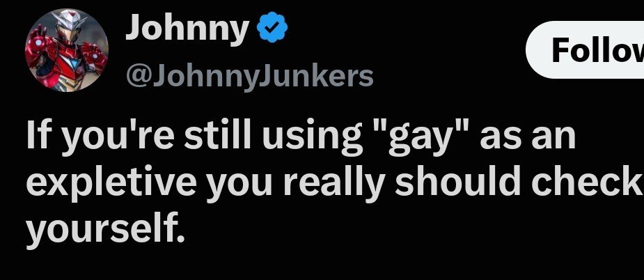Screen dimensions: 644x280
Task: Click the word "really" in the tweet
Action: tap(334, 182)
